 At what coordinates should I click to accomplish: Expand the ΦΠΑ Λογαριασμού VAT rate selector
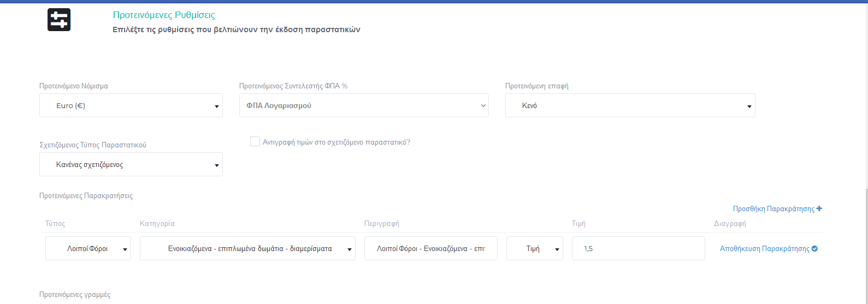pos(364,105)
